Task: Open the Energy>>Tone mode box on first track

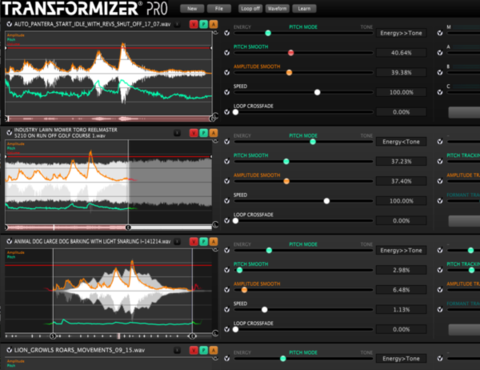Action: pos(401,33)
